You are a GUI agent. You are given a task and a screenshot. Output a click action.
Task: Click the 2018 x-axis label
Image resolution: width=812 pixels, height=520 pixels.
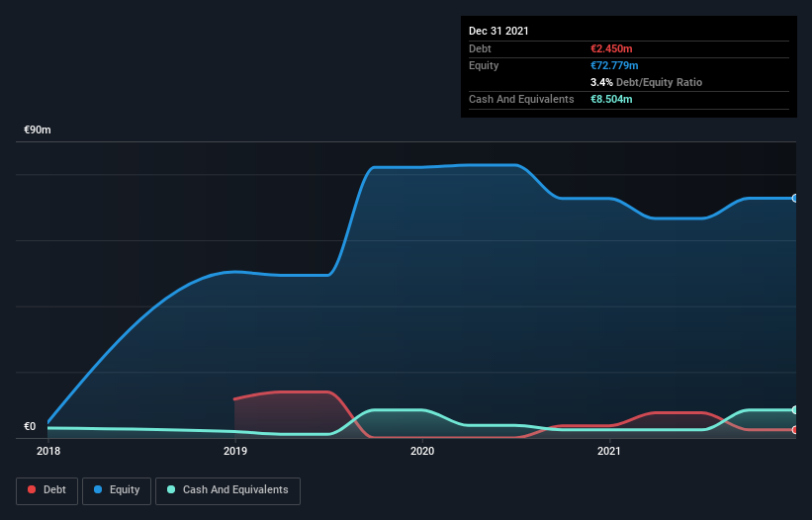click(48, 451)
